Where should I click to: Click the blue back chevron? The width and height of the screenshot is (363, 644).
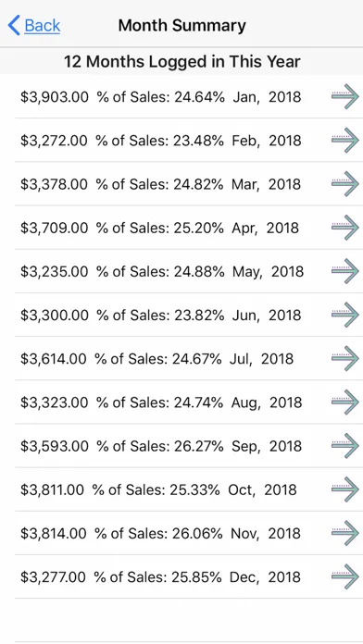14,26
